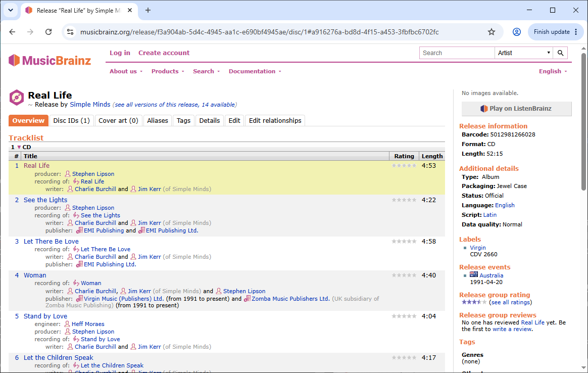Focus the MusicBrainz search input field
The height and width of the screenshot is (373, 588).
pyautogui.click(x=457, y=53)
